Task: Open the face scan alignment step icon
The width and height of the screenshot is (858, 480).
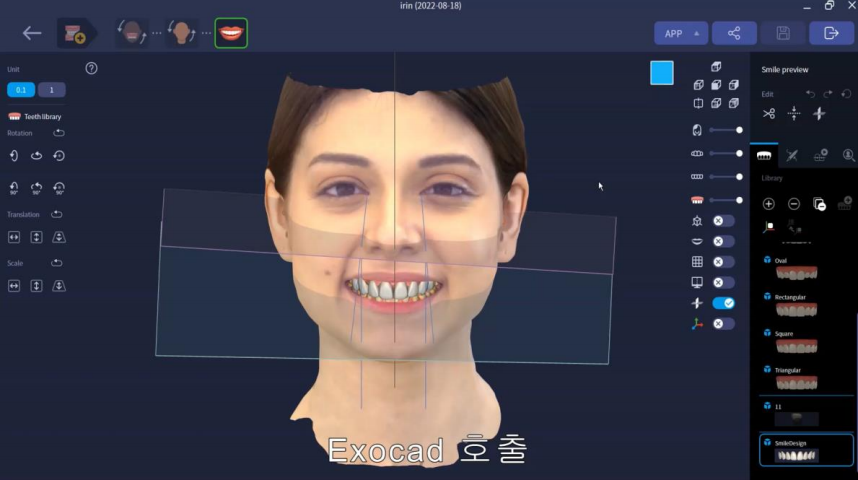Action: tap(182, 33)
